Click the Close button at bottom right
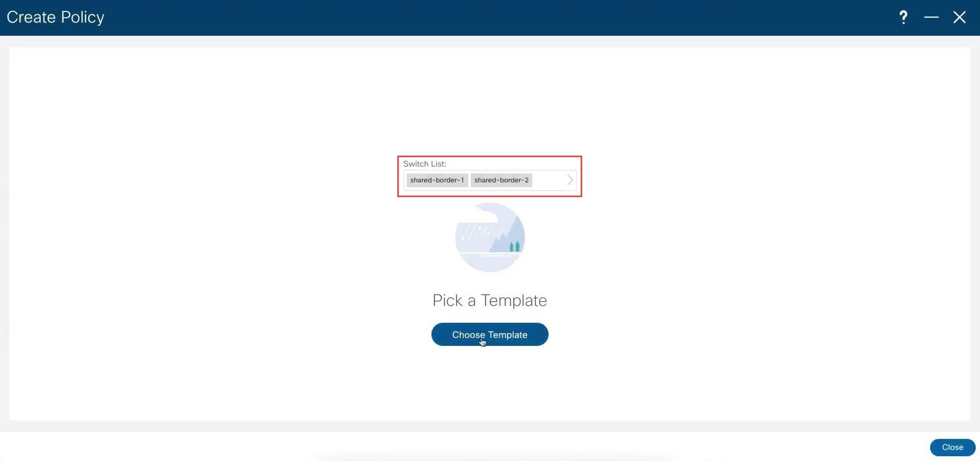Screen dimensions: 980x461 (x=953, y=447)
